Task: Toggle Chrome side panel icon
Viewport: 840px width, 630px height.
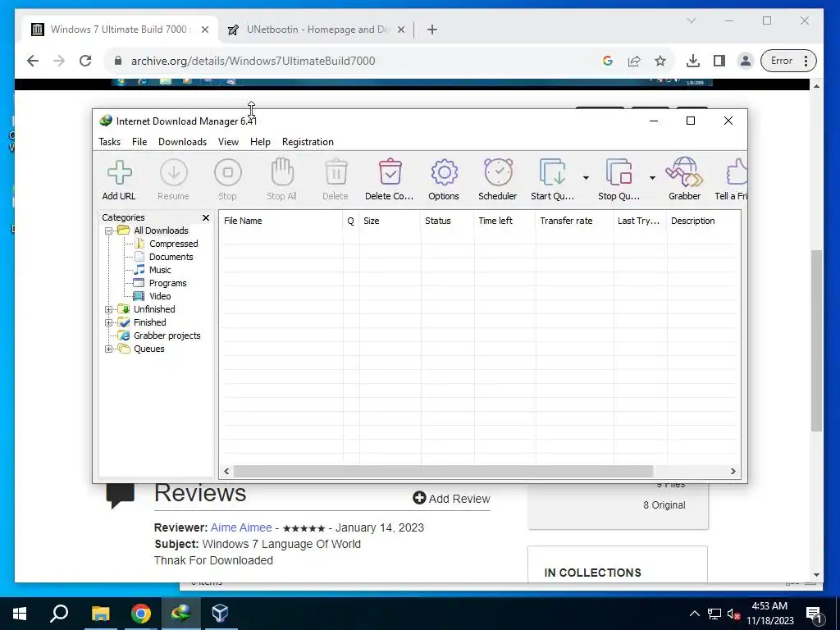Action: click(x=719, y=61)
